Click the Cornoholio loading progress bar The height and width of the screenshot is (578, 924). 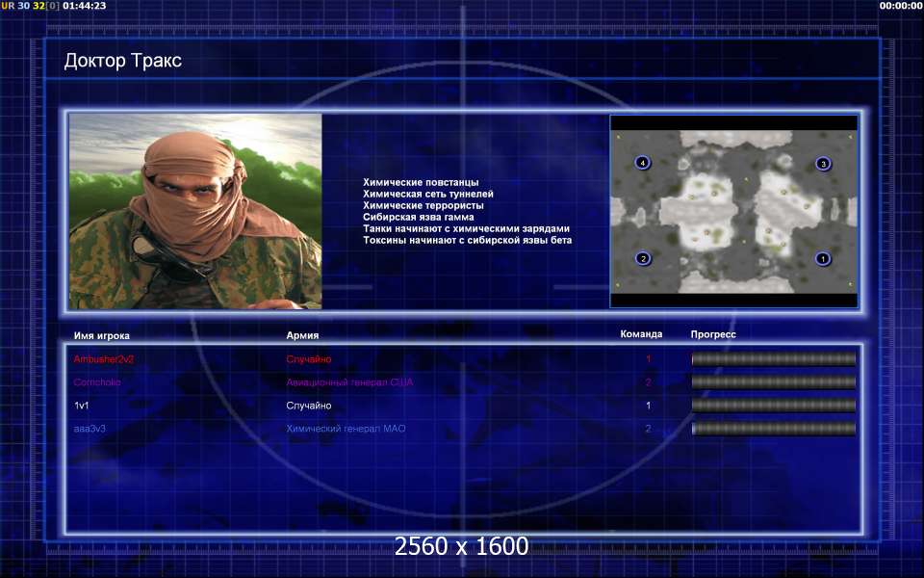(x=773, y=382)
